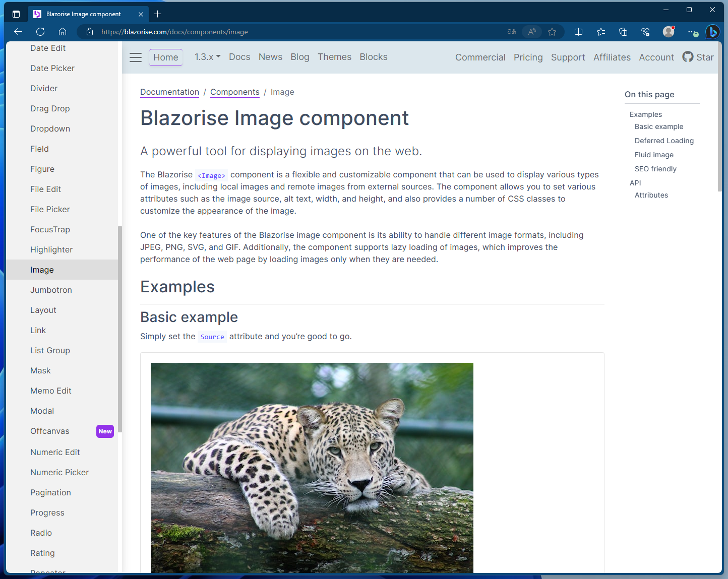Expand the 1.3.x version dropdown
Image resolution: width=728 pixels, height=579 pixels.
coord(207,57)
